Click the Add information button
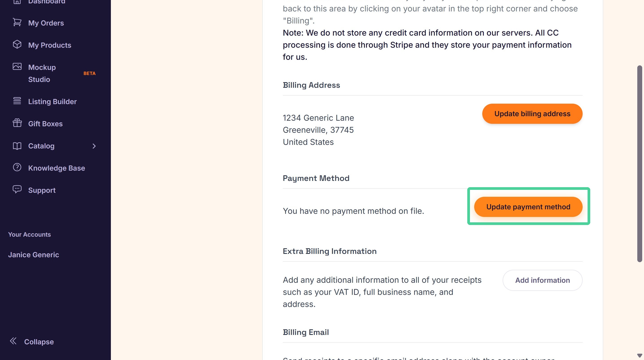The image size is (644, 360). point(543,280)
